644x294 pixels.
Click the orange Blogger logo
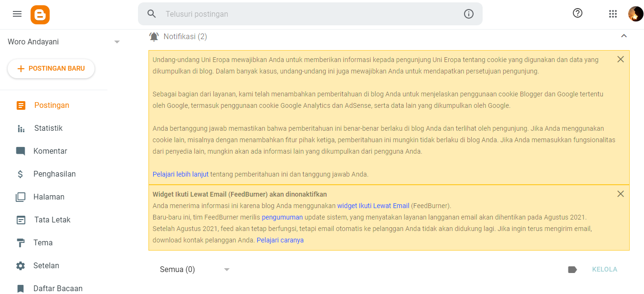(40, 14)
